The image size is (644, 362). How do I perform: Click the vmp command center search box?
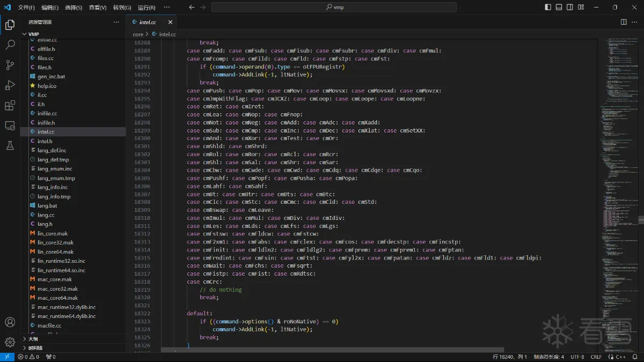click(334, 8)
